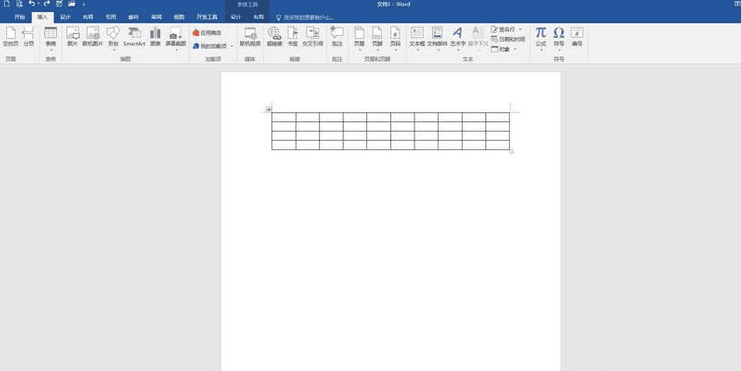Insert a SmartArt graphic
Image resolution: width=741 pixels, height=371 pixels.
134,37
